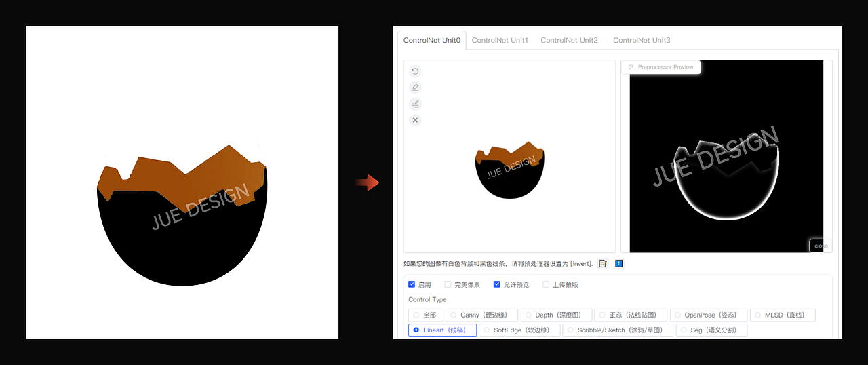This screenshot has width=868, height=365.
Task: Click the large egg shell image beside the panel
Action: point(182,182)
